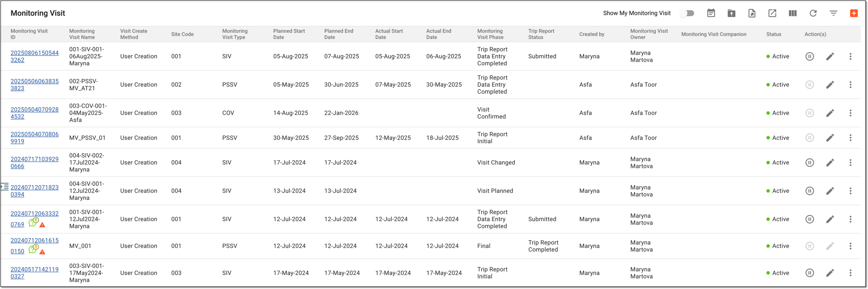Edit visit 001-SIV-001-06Aug2025-Maryna
This screenshot has height=289, width=868.
pos(830,56)
